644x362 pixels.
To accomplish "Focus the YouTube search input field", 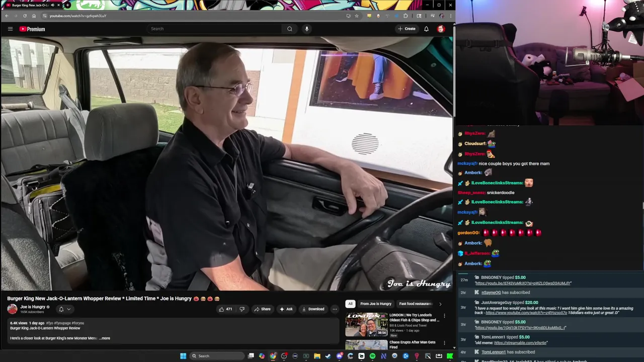I will 215,29.
